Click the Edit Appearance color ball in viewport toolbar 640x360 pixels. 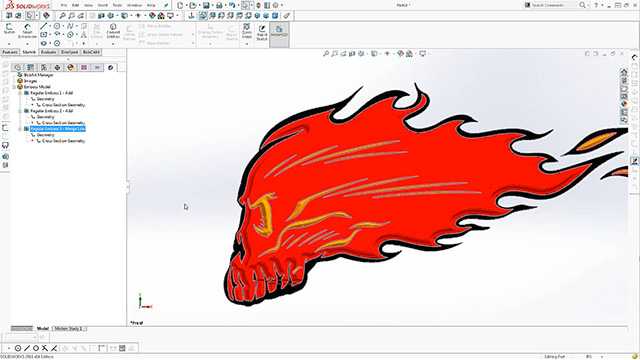click(400, 53)
